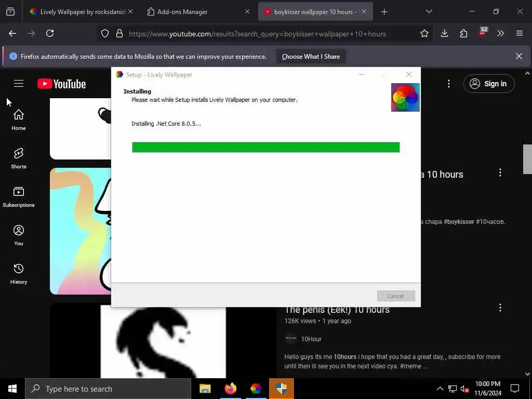Click the uBlock extension icon with badge 52
This screenshot has width=532, height=399.
pos(483,32)
